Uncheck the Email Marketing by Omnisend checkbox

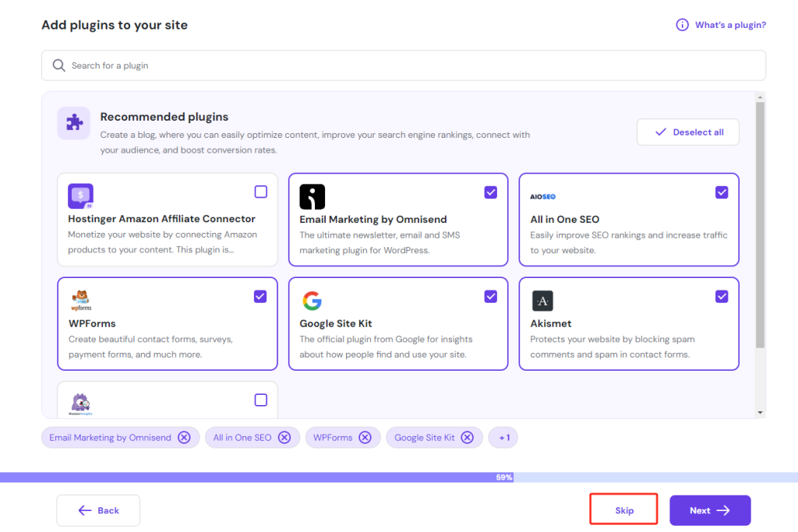490,192
